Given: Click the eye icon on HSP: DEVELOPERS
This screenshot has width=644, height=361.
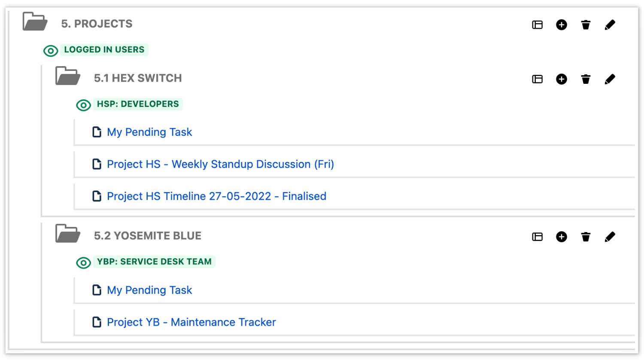Looking at the screenshot, I should point(83,105).
